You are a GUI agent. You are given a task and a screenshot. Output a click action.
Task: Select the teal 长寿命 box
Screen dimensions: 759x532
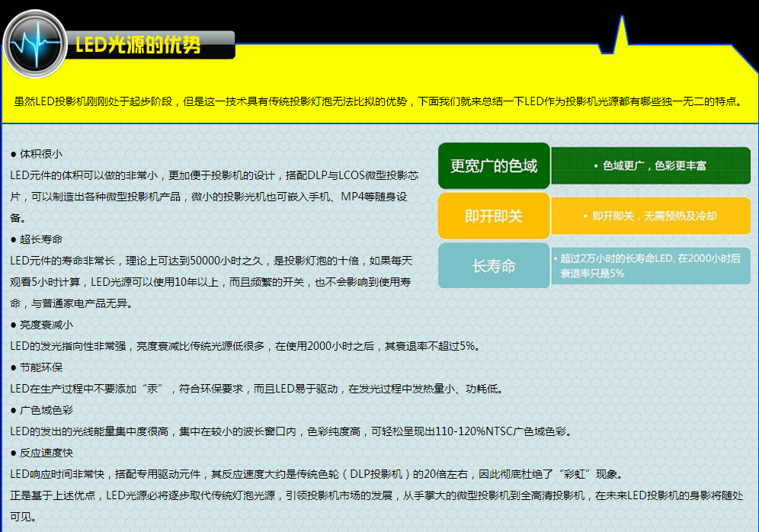tap(494, 266)
